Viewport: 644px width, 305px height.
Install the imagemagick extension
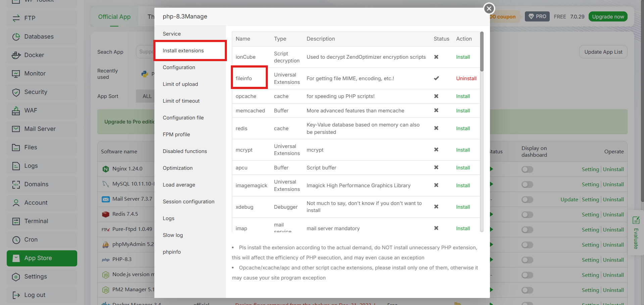[463, 186]
